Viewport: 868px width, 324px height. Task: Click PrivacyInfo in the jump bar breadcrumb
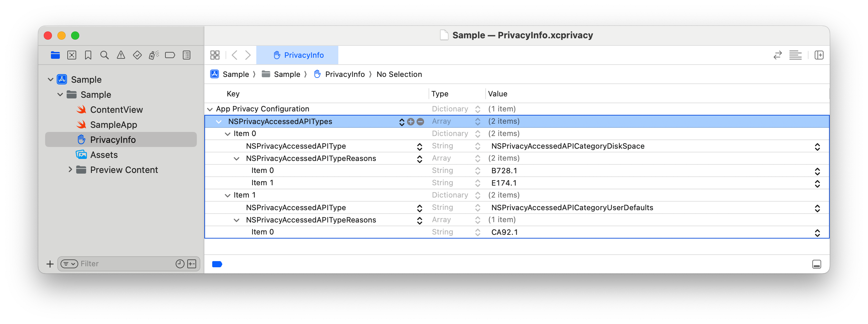pyautogui.click(x=340, y=74)
